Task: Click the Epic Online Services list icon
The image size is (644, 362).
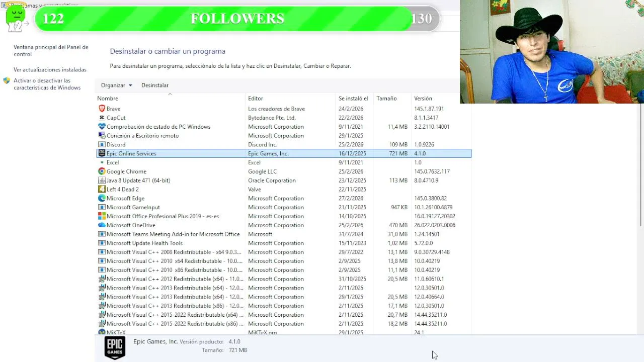Action: coord(102,153)
